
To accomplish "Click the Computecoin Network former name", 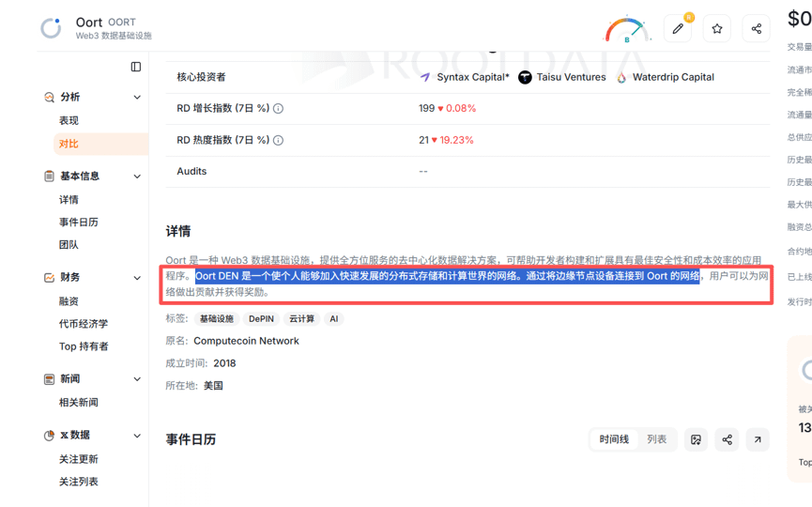I will click(x=246, y=341).
